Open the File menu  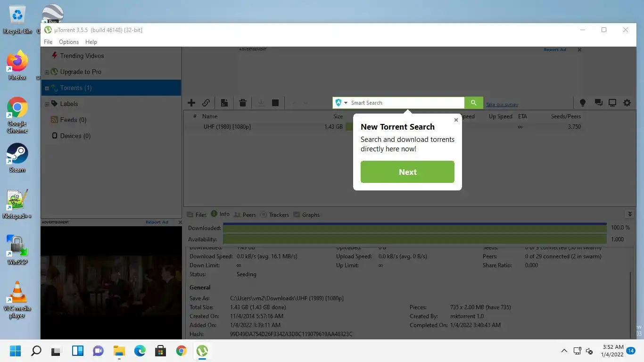(x=48, y=42)
